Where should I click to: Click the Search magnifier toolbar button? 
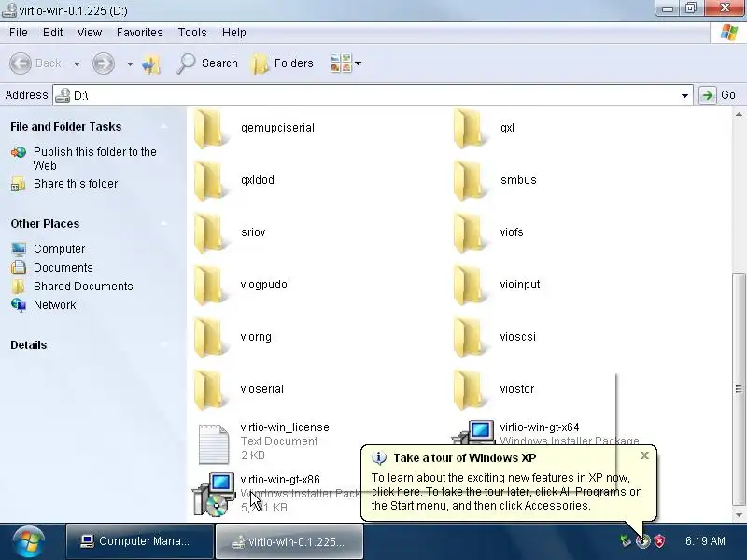coord(207,63)
